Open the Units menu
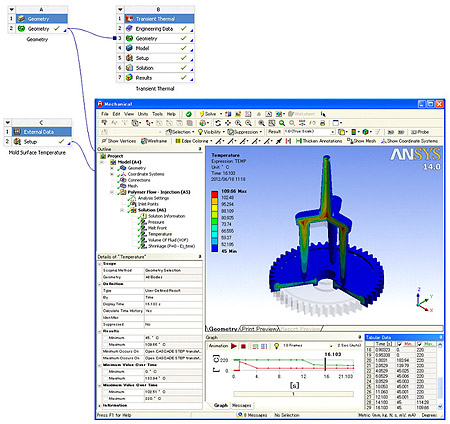The height and width of the screenshot is (424, 450). 143,114
